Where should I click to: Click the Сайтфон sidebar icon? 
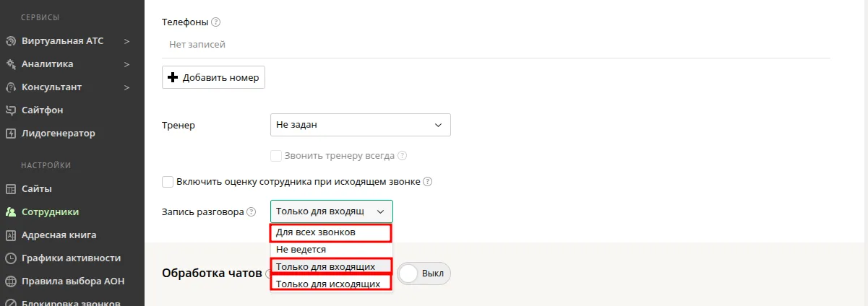[x=11, y=110]
